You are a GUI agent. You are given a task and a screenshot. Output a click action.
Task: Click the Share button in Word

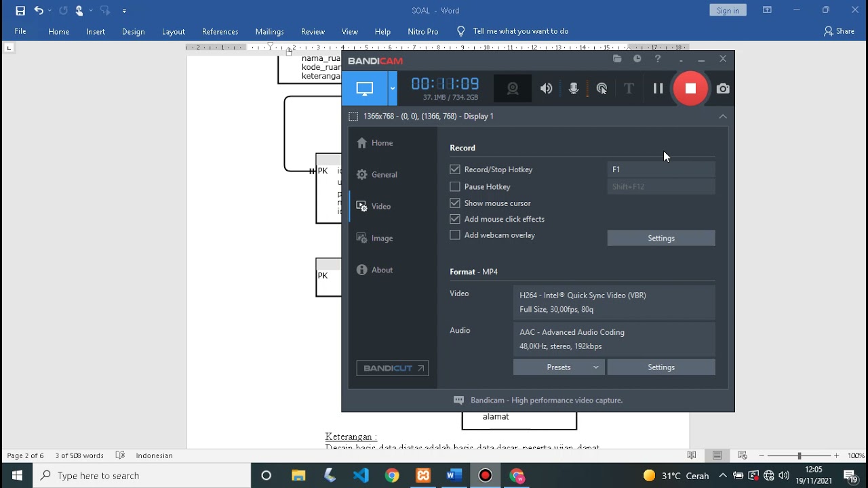click(839, 31)
